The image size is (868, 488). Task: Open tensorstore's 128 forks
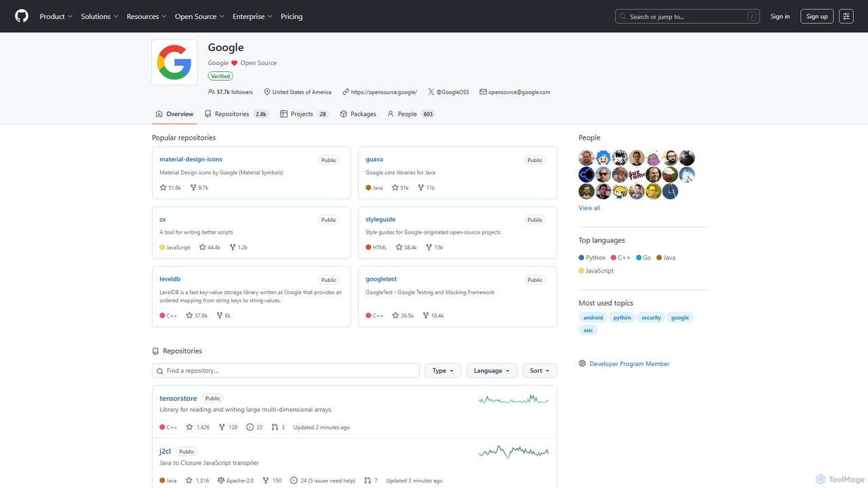228,428
